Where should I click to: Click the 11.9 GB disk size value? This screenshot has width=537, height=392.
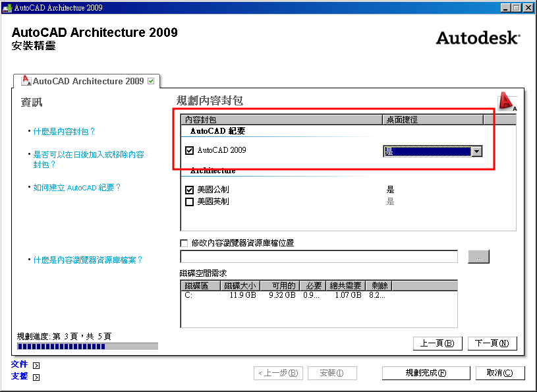(x=243, y=295)
